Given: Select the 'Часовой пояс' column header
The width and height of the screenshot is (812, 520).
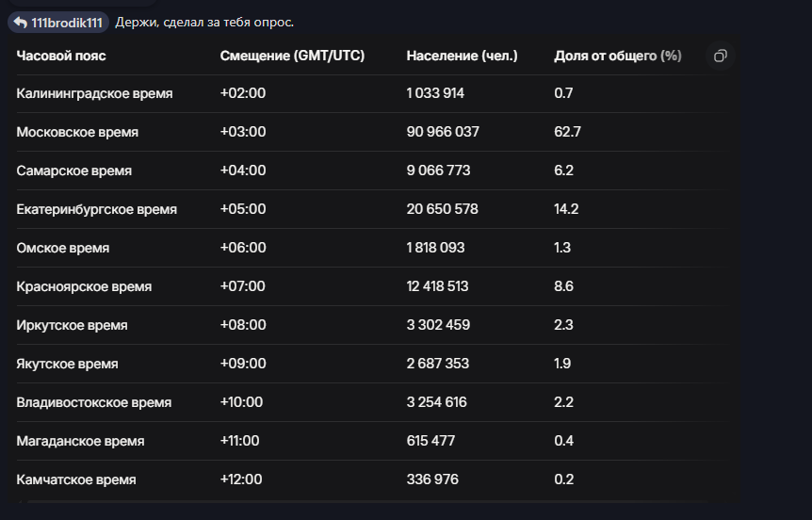Looking at the screenshot, I should coord(61,57).
